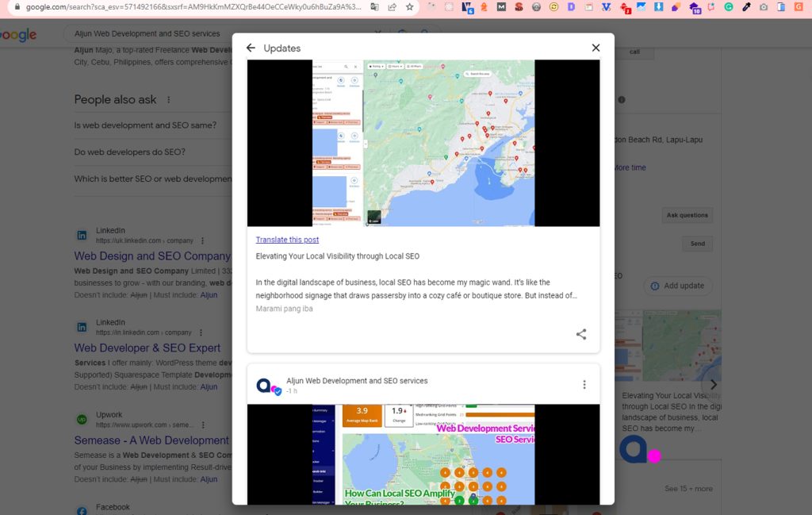Open the orange G extension icon
Viewport: 812px width, 515px height.
pyautogui.click(x=799, y=7)
